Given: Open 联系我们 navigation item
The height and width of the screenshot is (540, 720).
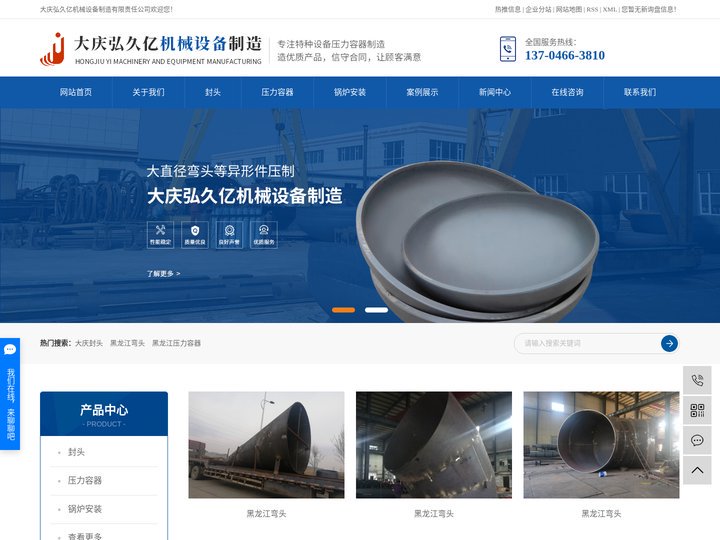Looking at the screenshot, I should (640, 92).
